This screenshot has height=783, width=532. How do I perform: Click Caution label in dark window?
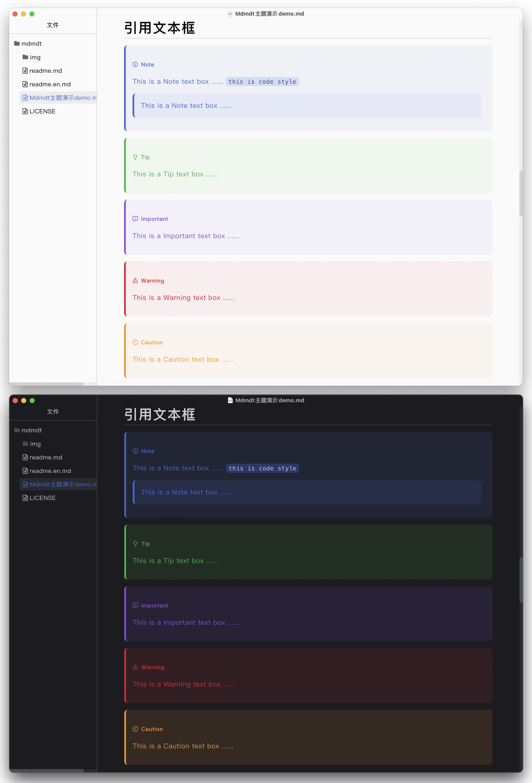tap(152, 729)
